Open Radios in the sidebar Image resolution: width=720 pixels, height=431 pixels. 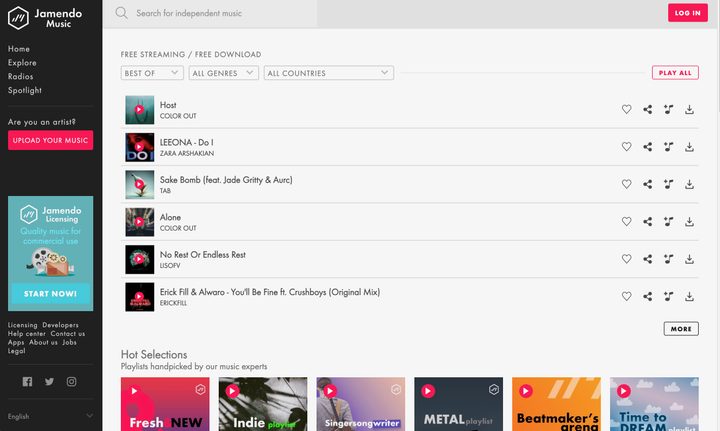20,76
